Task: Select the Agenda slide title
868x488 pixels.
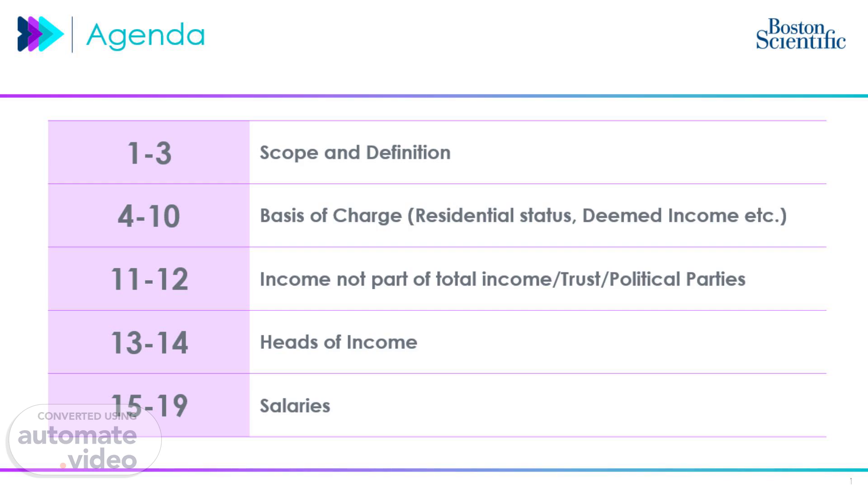Action: [x=146, y=35]
